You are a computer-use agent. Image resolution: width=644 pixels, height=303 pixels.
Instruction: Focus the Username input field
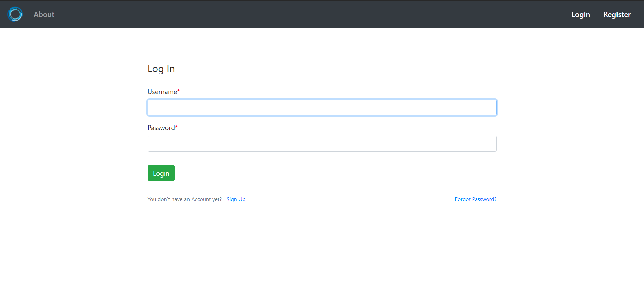(322, 108)
